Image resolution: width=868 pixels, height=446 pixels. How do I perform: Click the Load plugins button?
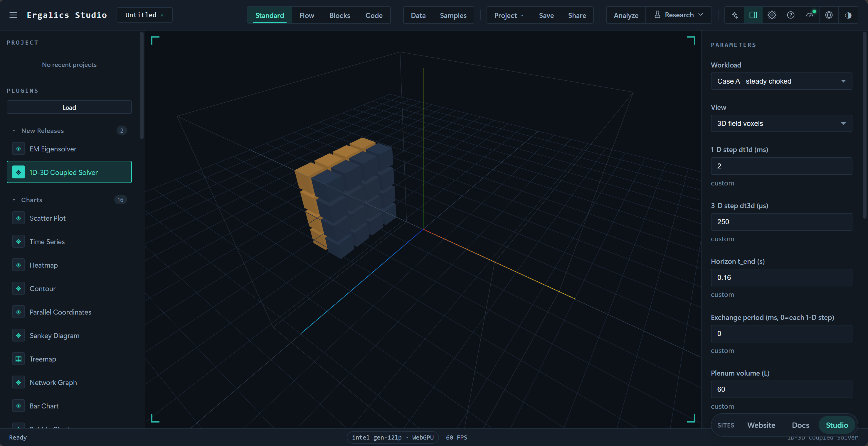coord(69,107)
